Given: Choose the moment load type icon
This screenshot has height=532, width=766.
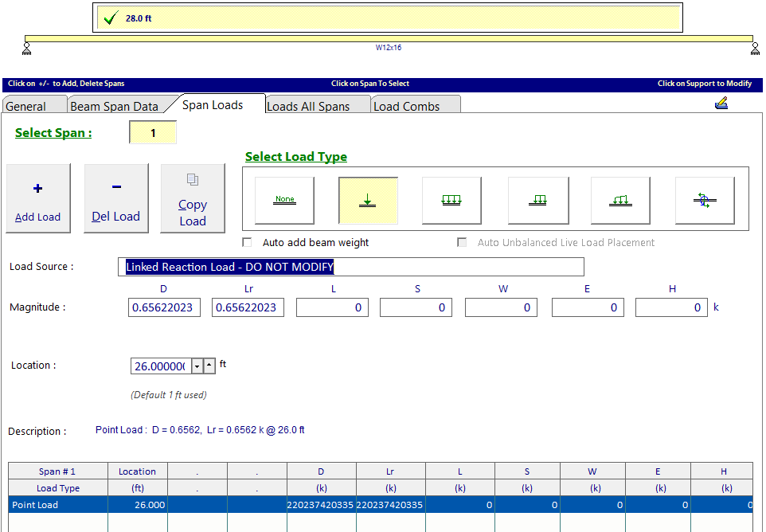Looking at the screenshot, I should tap(705, 200).
